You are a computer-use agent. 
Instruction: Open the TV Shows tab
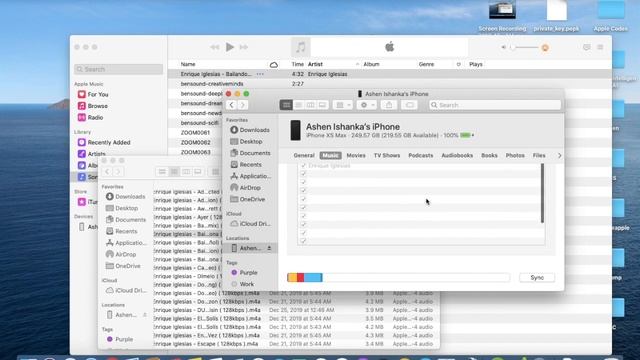pos(387,156)
